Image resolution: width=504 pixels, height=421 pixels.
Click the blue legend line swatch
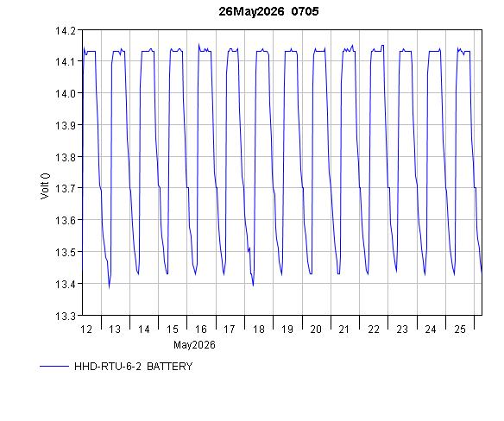pos(54,366)
